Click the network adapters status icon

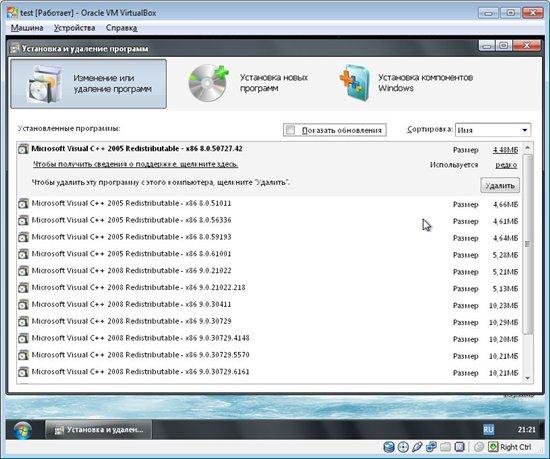click(431, 447)
